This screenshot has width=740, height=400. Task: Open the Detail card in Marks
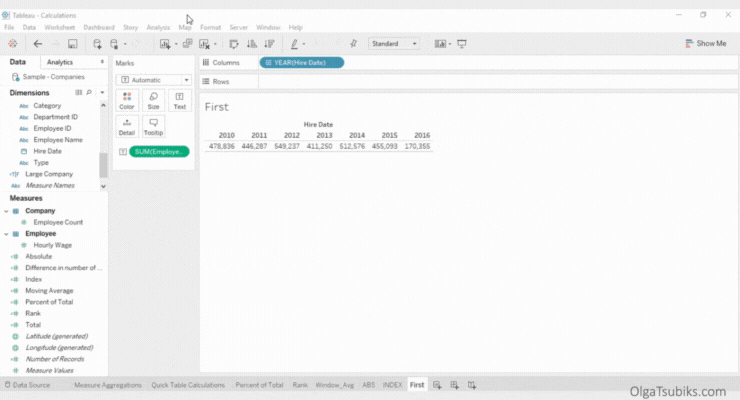(127, 126)
